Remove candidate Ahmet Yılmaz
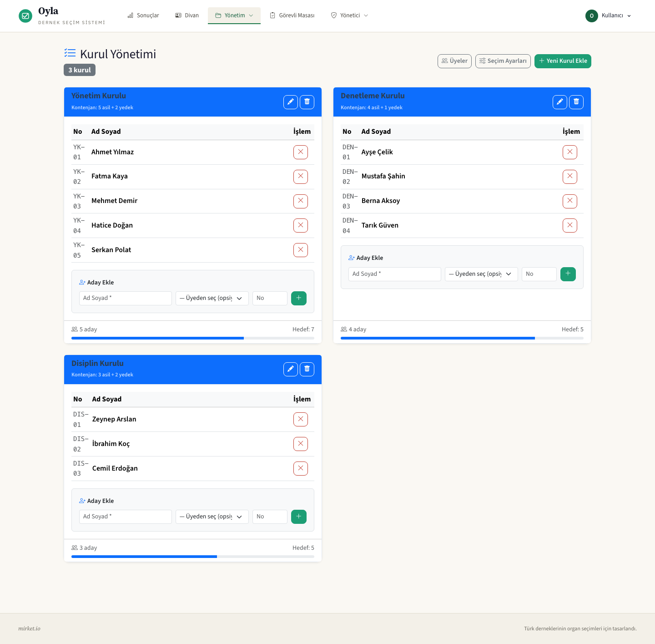The image size is (655, 644). point(301,152)
